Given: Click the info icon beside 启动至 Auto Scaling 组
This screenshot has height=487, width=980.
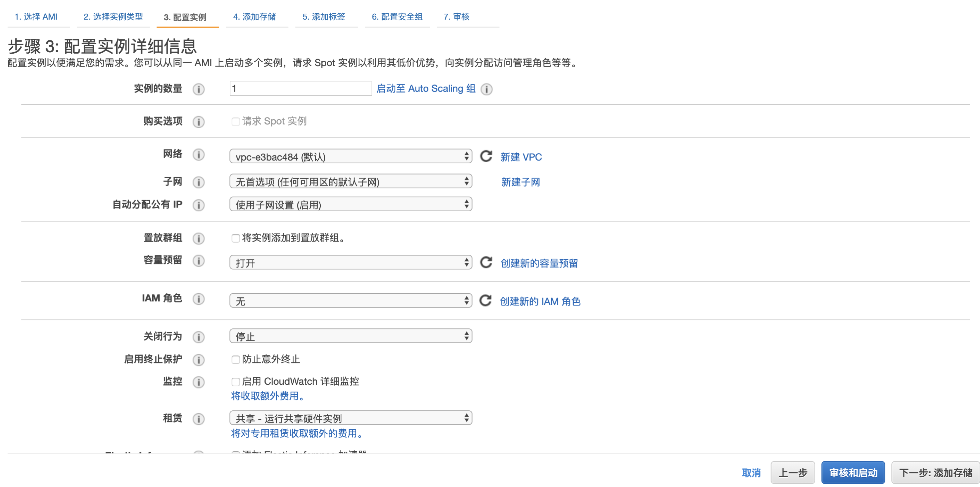Looking at the screenshot, I should click(x=487, y=89).
